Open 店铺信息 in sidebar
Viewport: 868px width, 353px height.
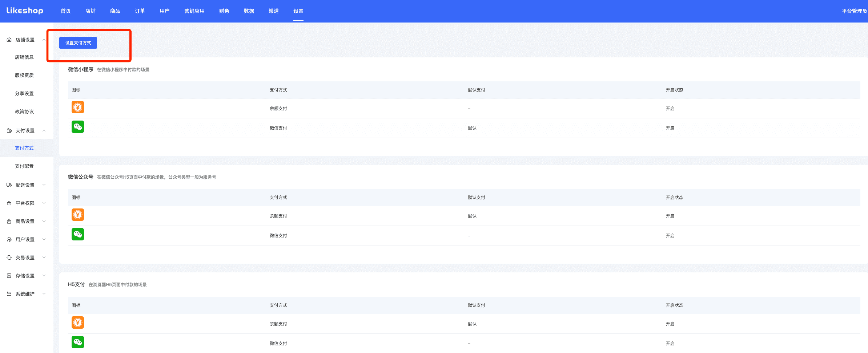coord(24,57)
